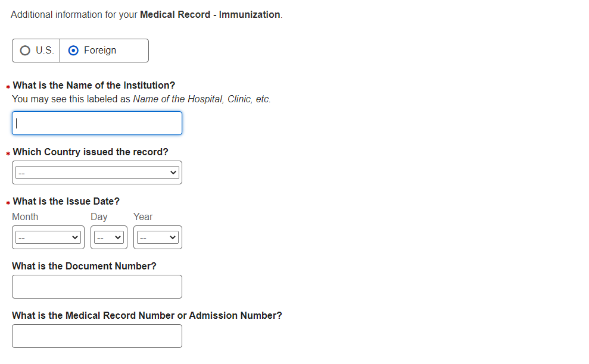Click the 'What is the Name of the Institution?' label

pyautogui.click(x=94, y=85)
